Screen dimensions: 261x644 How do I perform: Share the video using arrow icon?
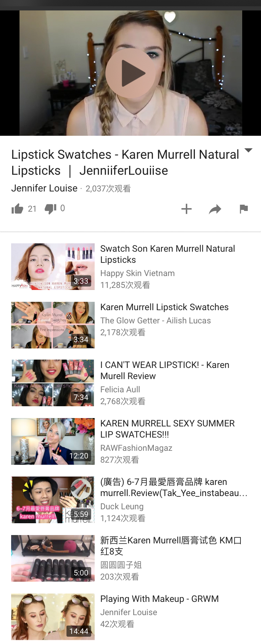pyautogui.click(x=215, y=209)
